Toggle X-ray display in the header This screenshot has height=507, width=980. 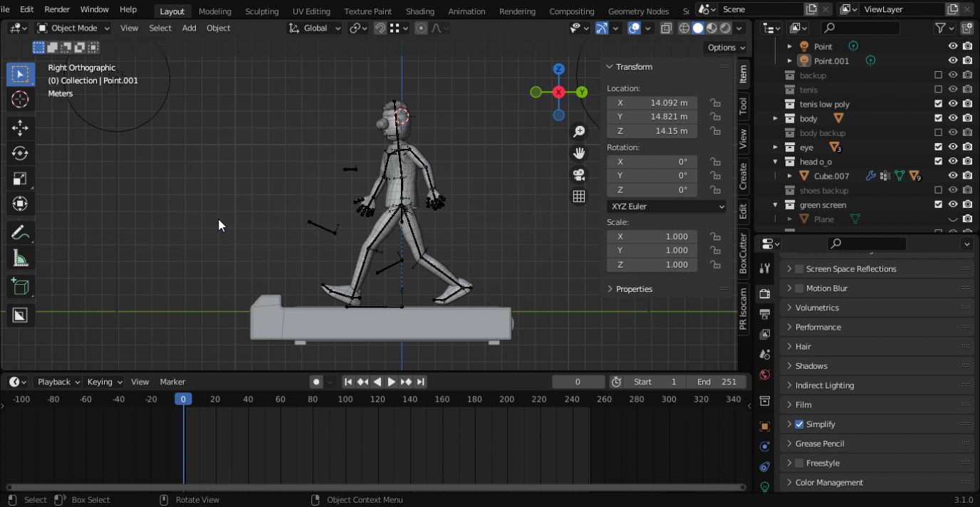(666, 28)
